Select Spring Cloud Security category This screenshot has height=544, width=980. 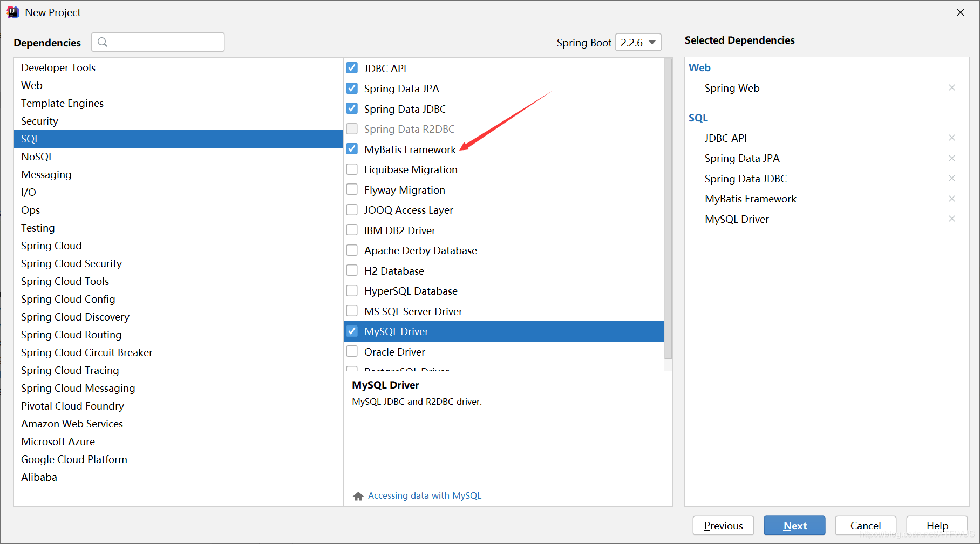(178, 263)
